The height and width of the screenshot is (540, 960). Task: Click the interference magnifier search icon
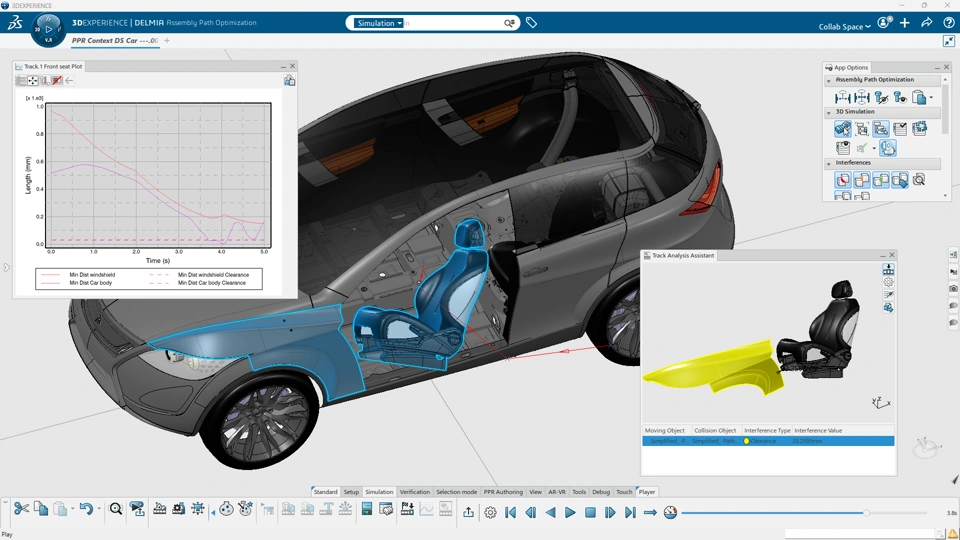[919, 179]
